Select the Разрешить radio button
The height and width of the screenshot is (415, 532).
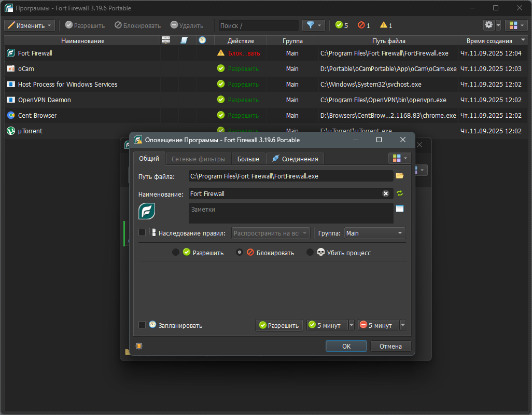click(x=175, y=252)
